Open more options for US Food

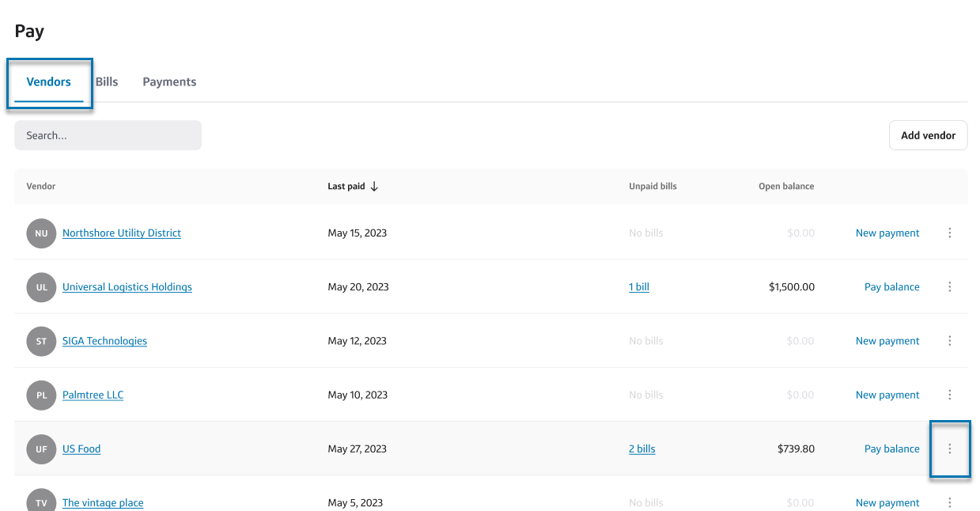[949, 449]
